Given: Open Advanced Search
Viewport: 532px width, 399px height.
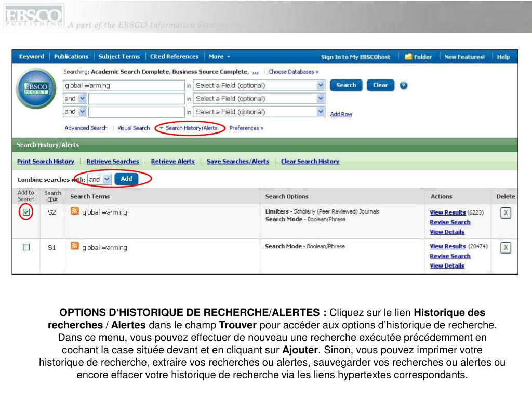Looking at the screenshot, I should point(86,128).
